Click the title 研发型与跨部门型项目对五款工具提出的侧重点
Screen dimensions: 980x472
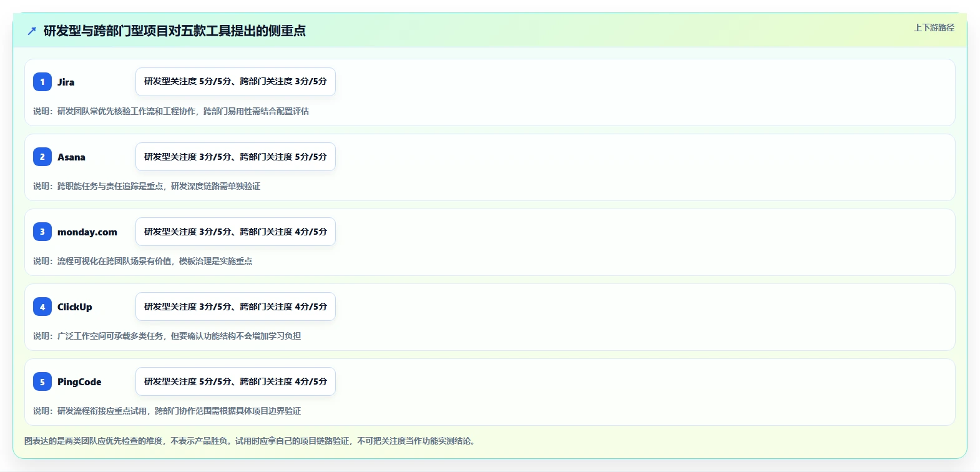[175, 31]
